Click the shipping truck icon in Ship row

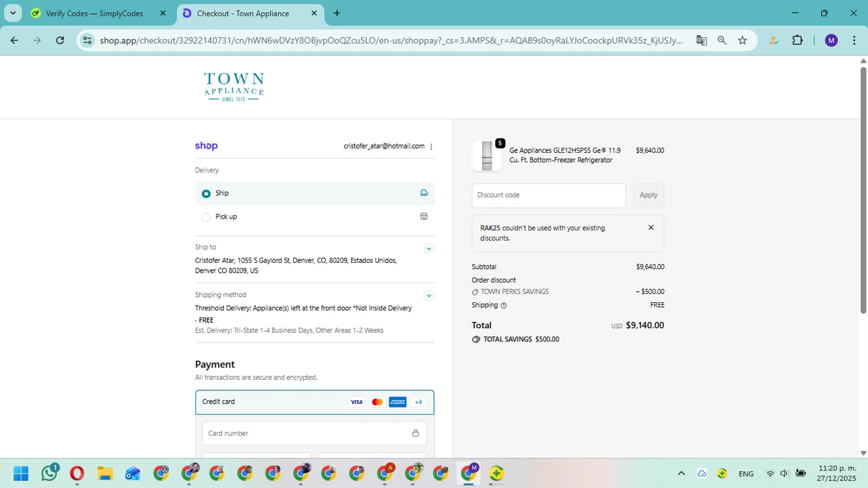pyautogui.click(x=424, y=193)
